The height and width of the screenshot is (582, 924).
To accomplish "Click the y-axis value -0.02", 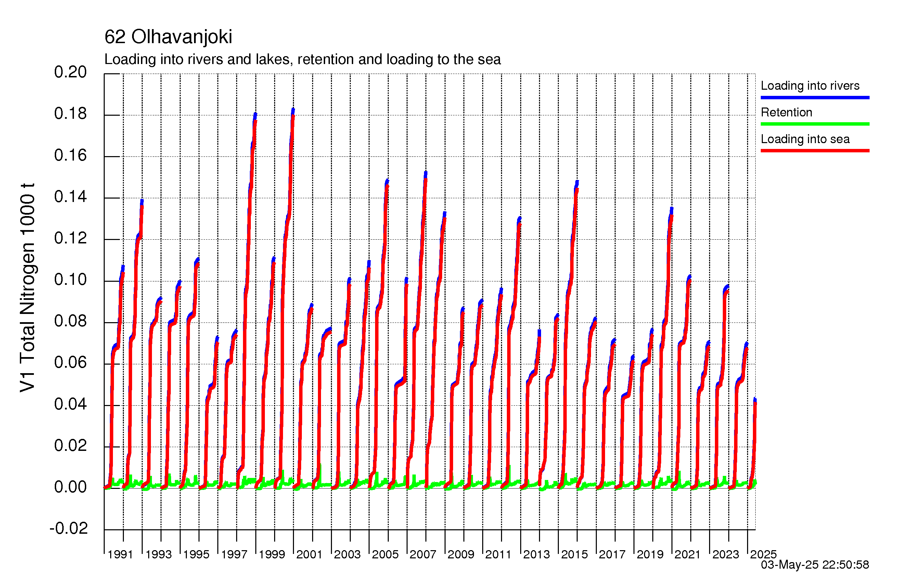I will 69,529.
